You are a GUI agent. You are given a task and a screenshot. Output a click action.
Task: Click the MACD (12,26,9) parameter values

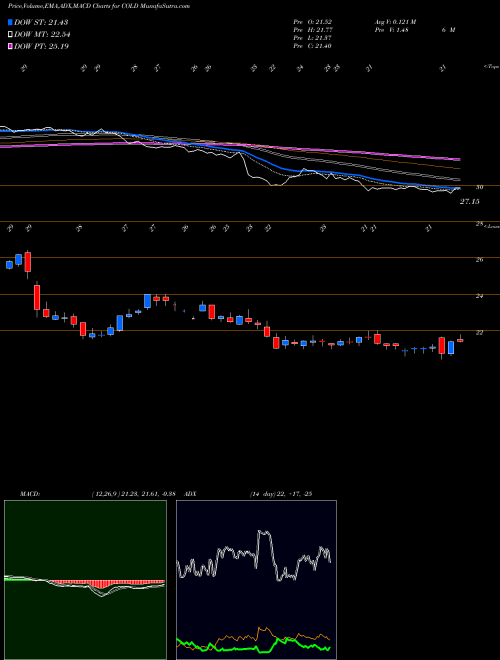coord(133,494)
